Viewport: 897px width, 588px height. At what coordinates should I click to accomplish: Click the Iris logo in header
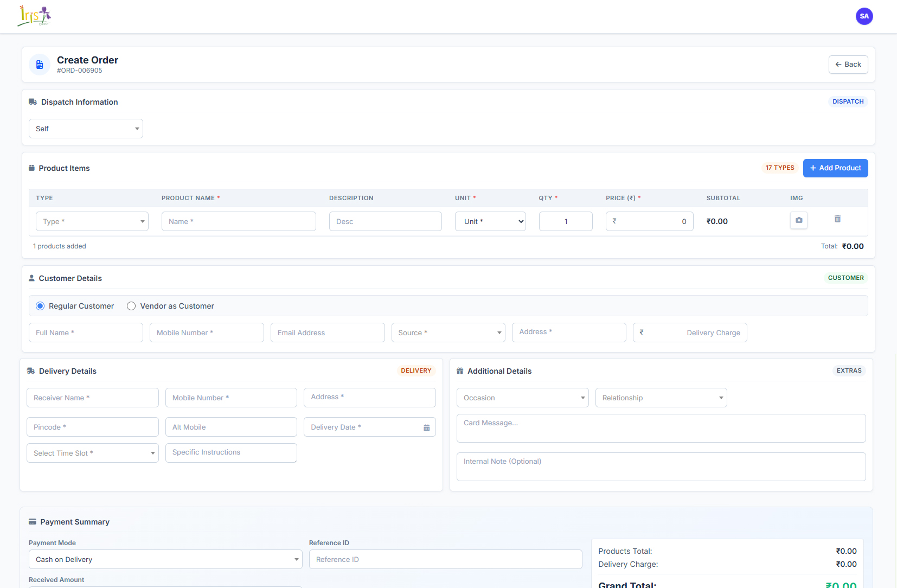[34, 16]
